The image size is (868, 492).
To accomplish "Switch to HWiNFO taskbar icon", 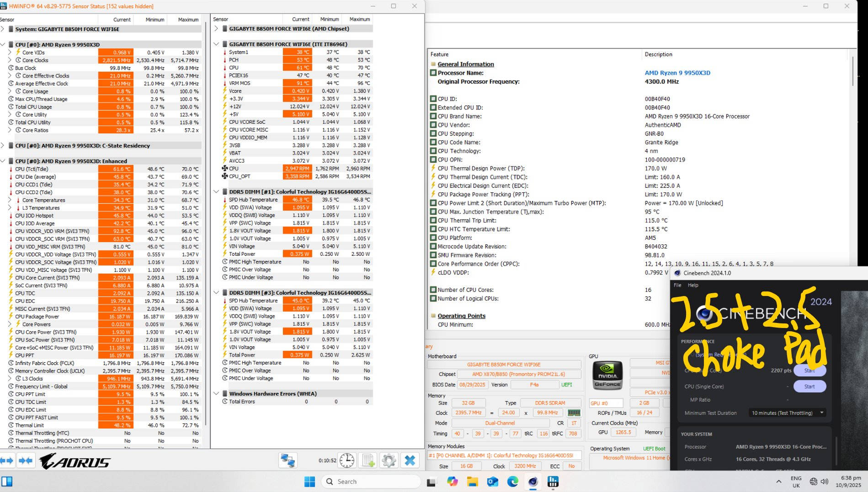I will tap(553, 481).
